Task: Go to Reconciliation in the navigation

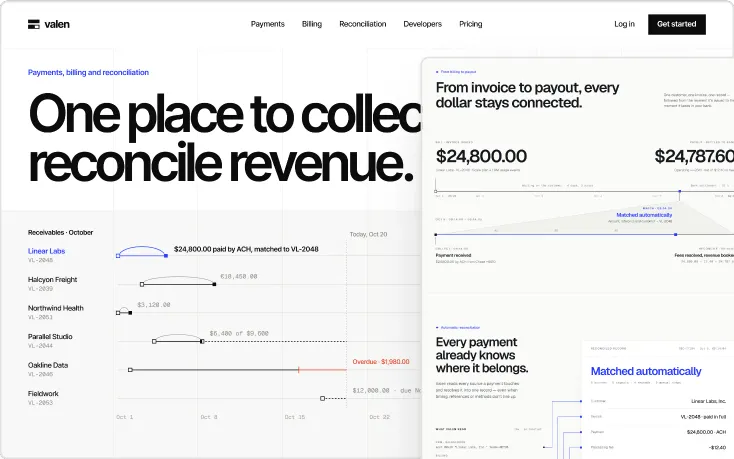Action: coord(363,24)
